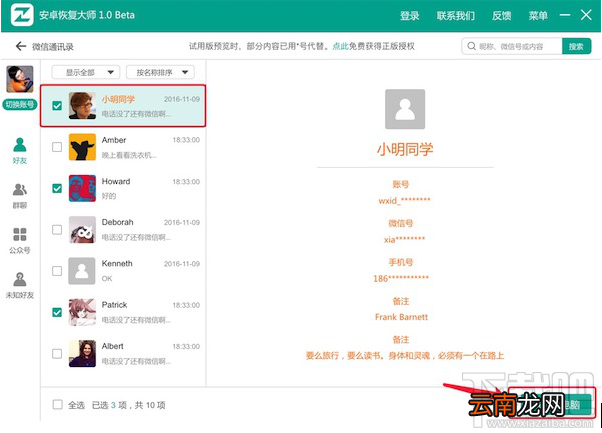Open the 菜单 menu
The width and height of the screenshot is (602, 433).
538,16
